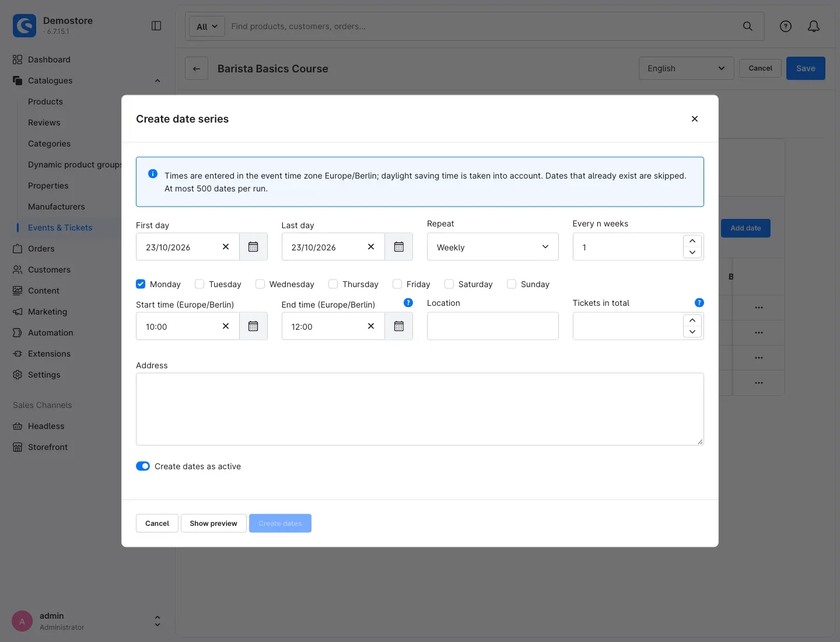
Task: Click the Demostore logo
Action: tap(24, 26)
